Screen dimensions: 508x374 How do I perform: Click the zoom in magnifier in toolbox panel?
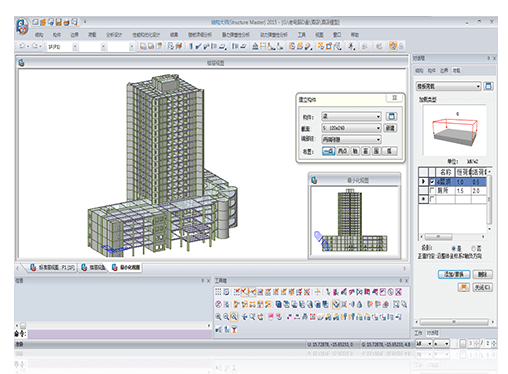click(x=218, y=317)
